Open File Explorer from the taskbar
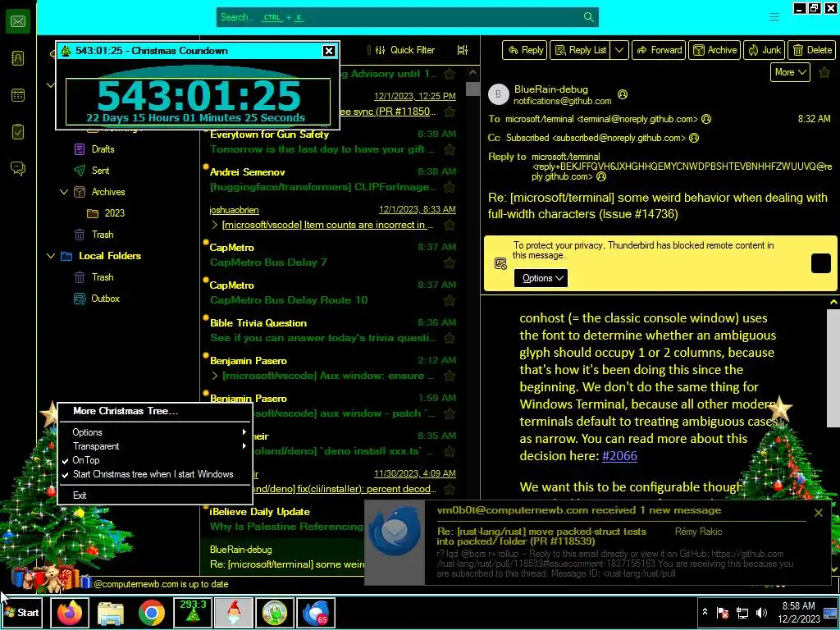The width and height of the screenshot is (840, 630). click(x=111, y=613)
